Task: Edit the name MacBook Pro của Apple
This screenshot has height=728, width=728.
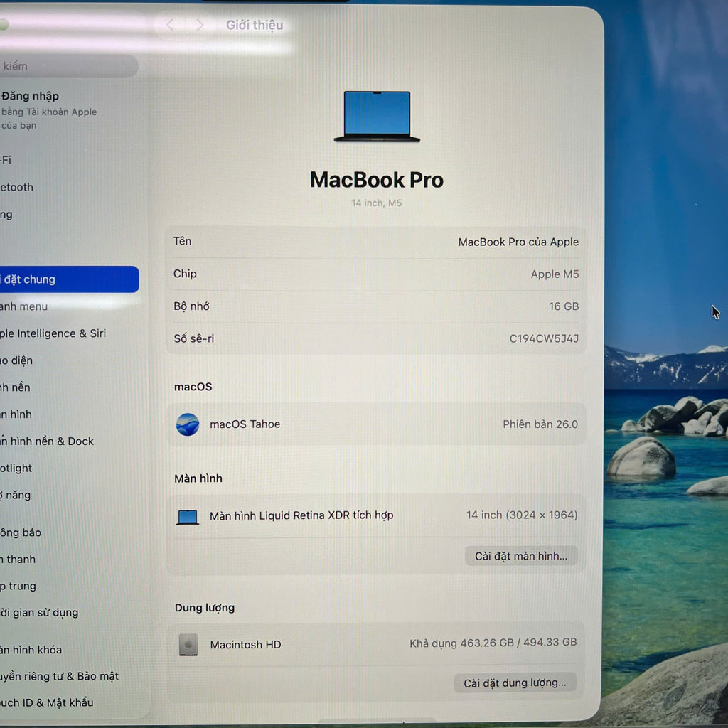Action: 518,242
